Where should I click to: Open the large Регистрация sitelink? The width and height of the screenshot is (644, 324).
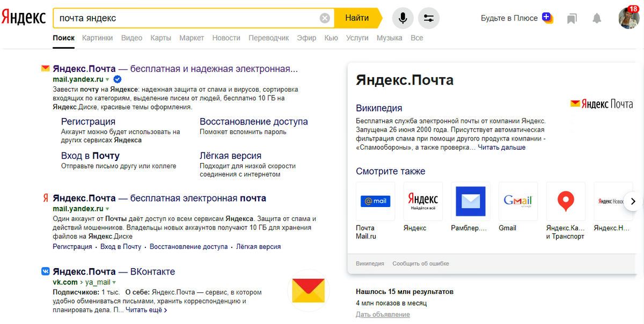click(88, 122)
